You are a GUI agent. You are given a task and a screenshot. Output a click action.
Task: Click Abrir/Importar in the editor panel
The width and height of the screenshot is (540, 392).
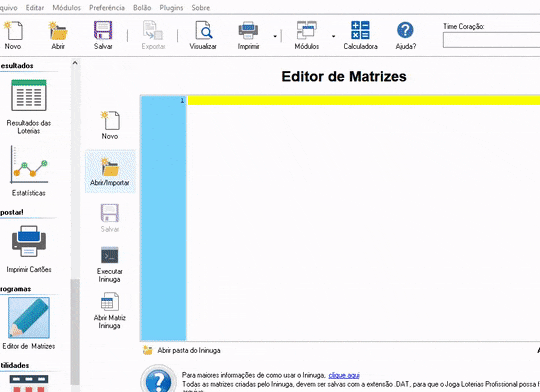[x=110, y=171]
